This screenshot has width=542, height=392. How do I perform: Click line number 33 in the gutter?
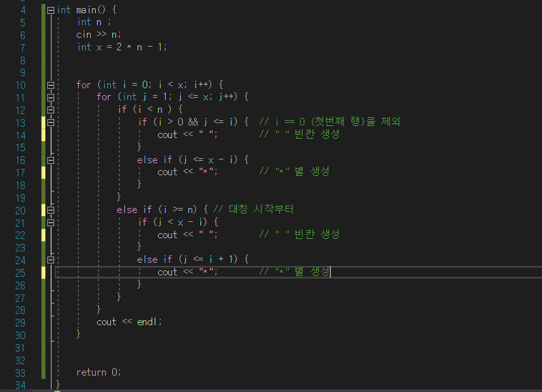click(x=20, y=373)
